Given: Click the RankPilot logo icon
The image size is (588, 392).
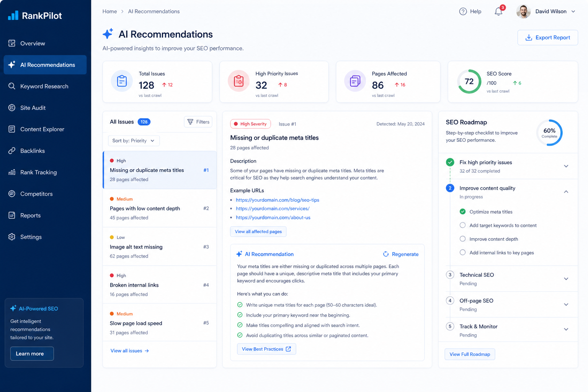Looking at the screenshot, I should 13,15.
